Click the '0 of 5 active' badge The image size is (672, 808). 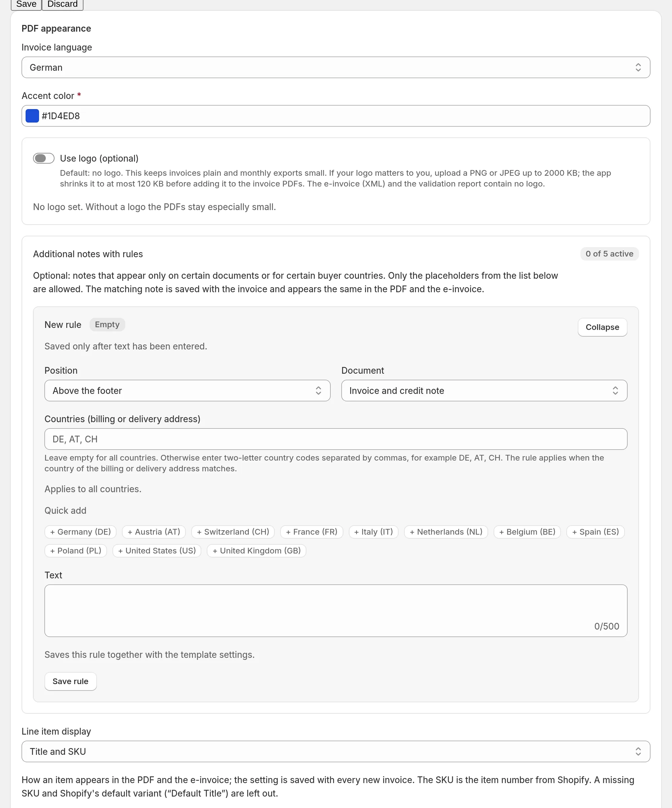(x=609, y=254)
